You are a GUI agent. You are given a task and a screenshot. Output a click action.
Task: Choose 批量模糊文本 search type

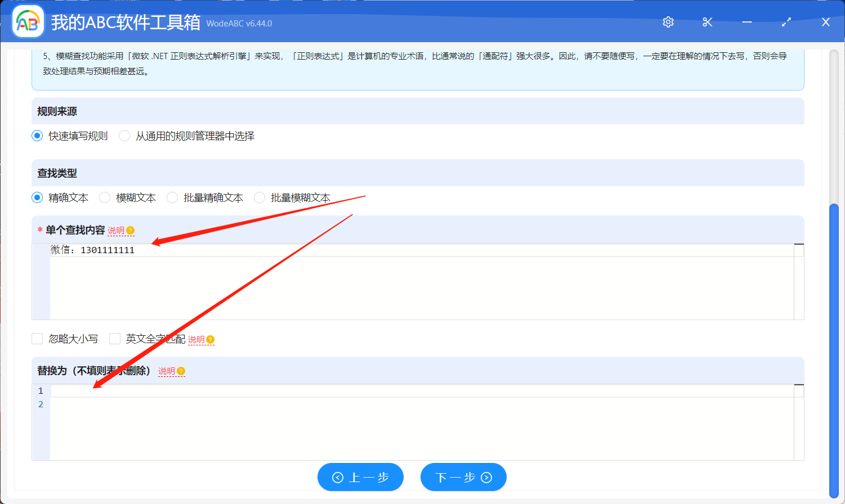click(260, 198)
